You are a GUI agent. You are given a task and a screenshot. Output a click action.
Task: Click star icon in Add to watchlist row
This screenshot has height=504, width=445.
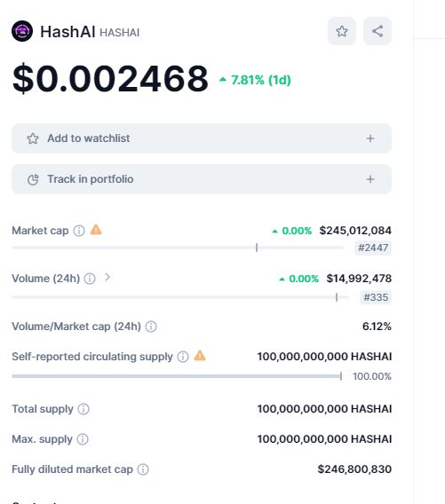point(33,138)
